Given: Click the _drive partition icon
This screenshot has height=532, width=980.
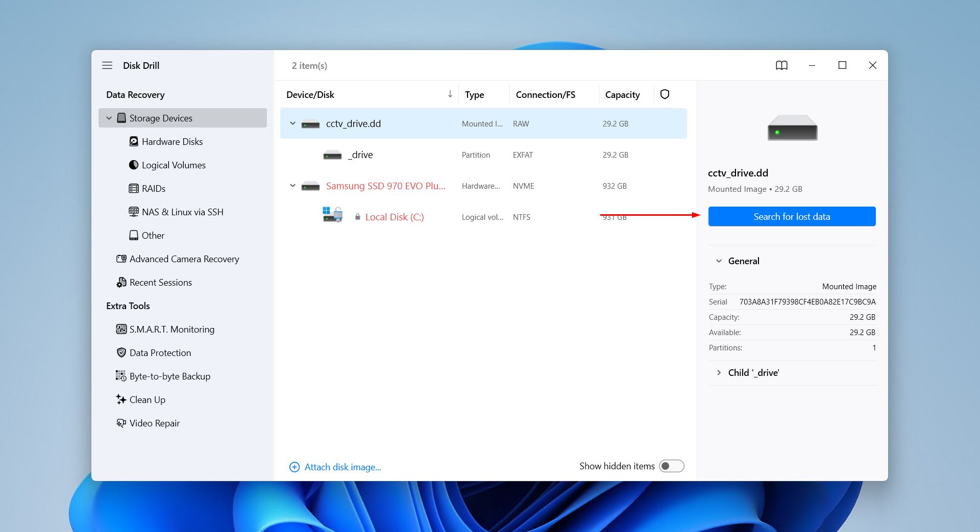Looking at the screenshot, I should pos(332,155).
